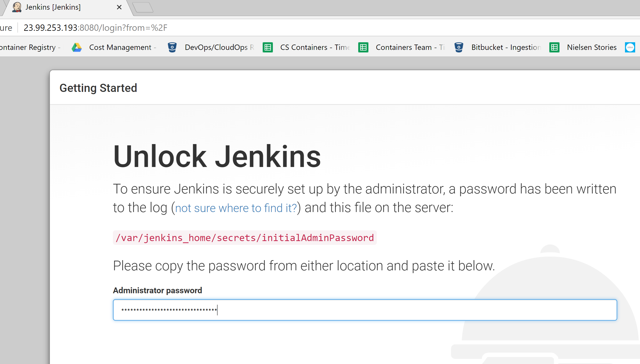Click the Sheets icon for CS Containers
640x364 pixels.
(268, 47)
